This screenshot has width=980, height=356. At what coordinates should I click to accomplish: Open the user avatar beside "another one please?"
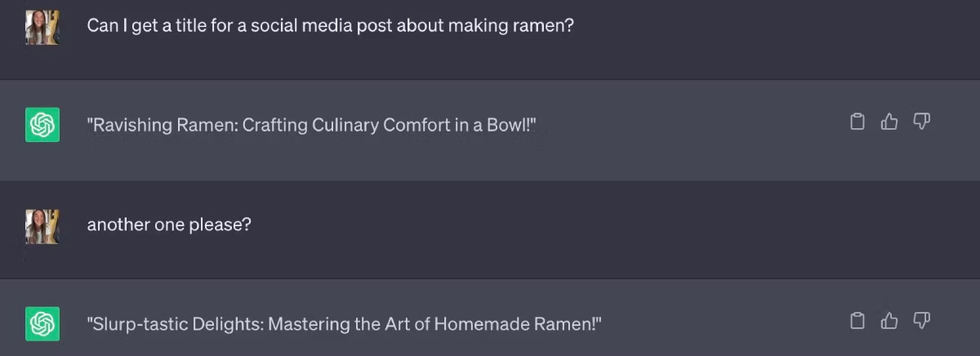tap(42, 225)
